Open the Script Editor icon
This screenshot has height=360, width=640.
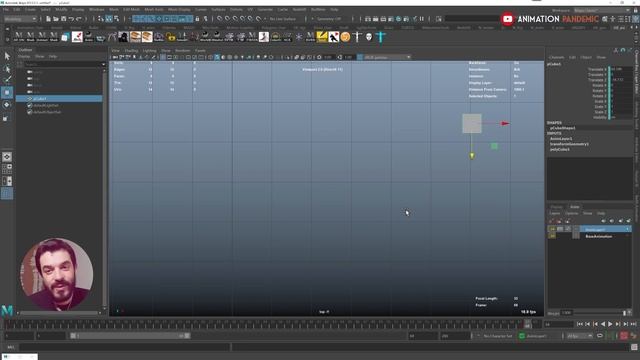634,347
